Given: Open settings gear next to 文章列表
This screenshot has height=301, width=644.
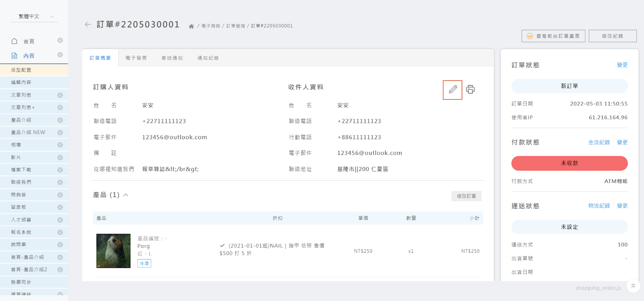Looking at the screenshot, I should 60,95.
